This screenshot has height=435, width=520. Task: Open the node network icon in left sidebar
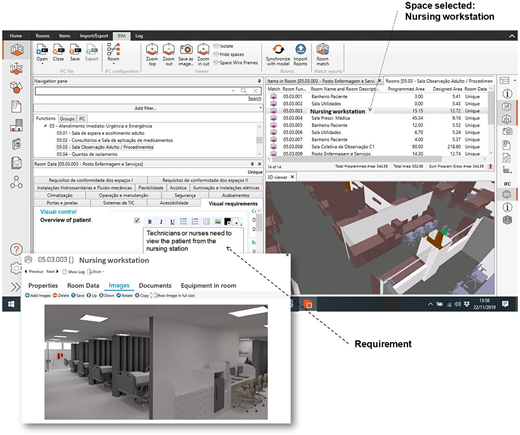click(x=16, y=182)
